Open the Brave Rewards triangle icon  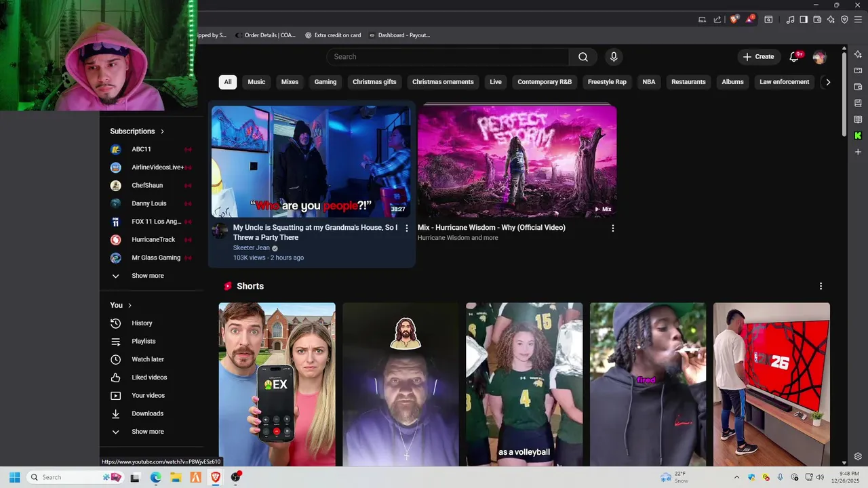click(x=750, y=20)
